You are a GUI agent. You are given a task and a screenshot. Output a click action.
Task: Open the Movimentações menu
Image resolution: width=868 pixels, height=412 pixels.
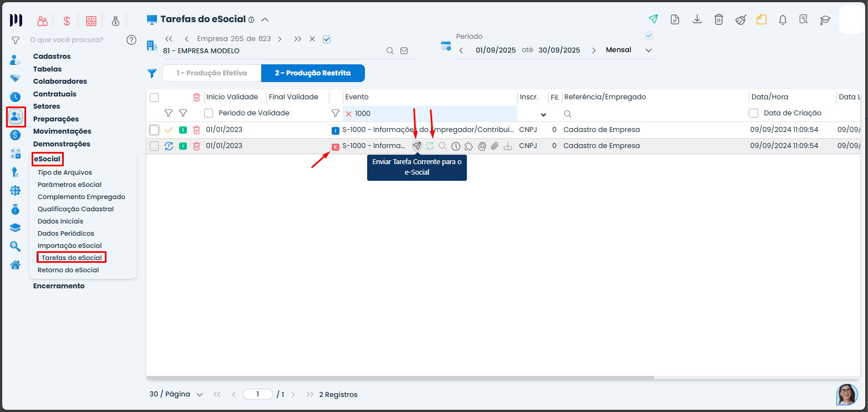62,131
